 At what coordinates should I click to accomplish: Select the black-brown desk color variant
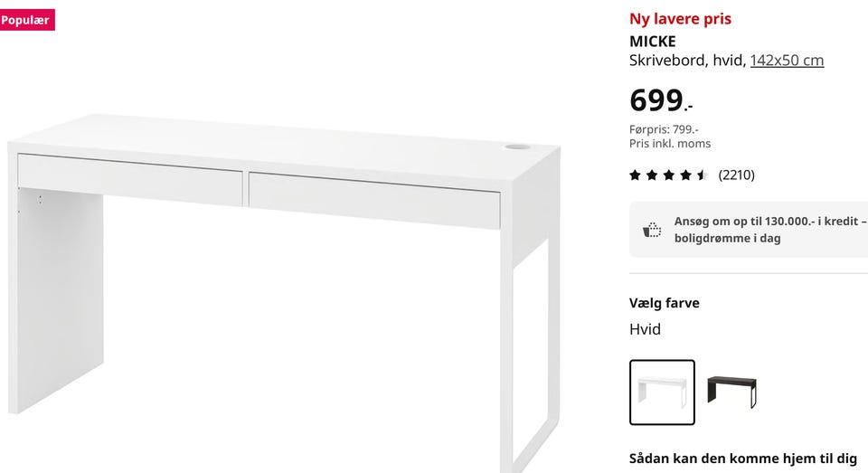click(x=731, y=393)
